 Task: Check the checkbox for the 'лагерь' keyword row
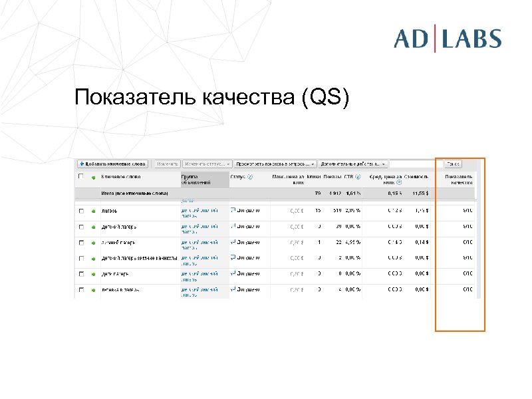coord(80,210)
